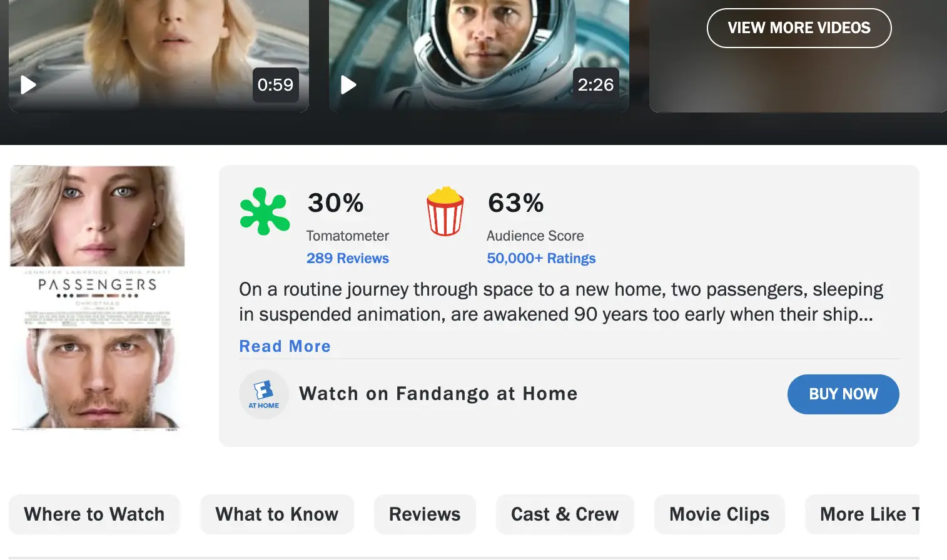Click the popcorn Audience Score icon
This screenshot has width=947, height=560.
(444, 212)
